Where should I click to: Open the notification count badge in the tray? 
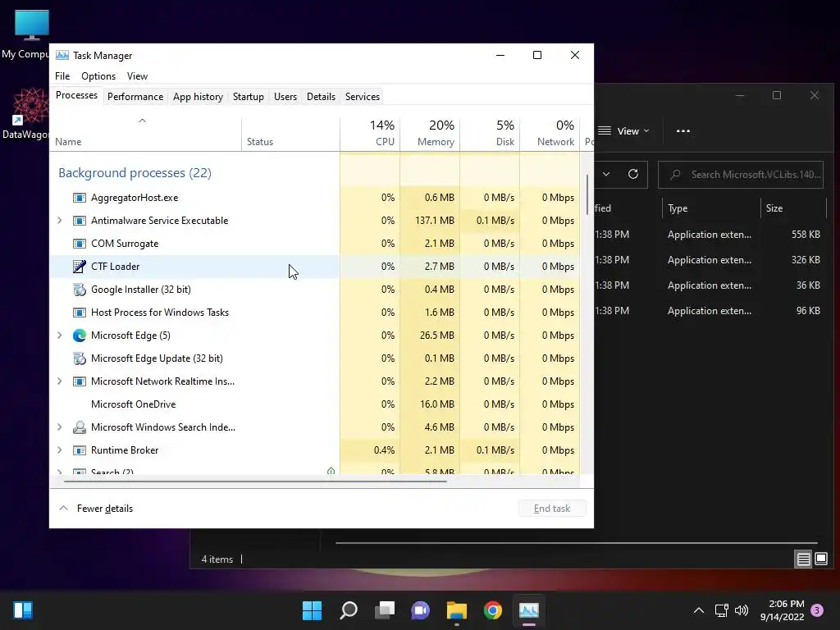tap(817, 610)
